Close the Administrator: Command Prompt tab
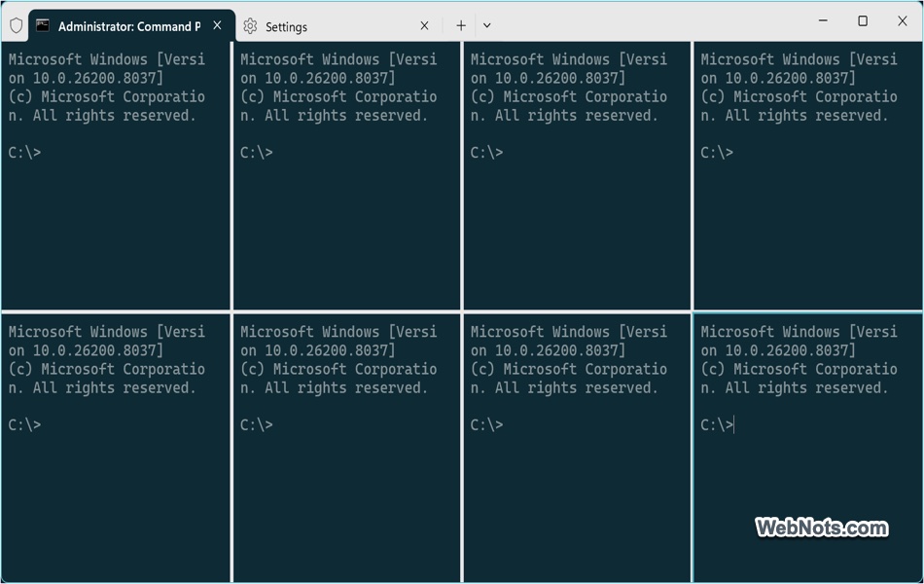Screen dimensions: 924x584 click(x=218, y=25)
